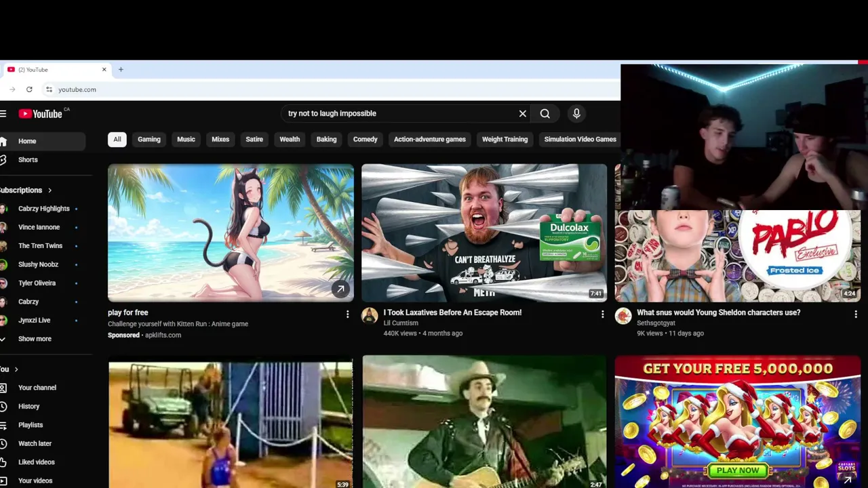Close the YouTube browser tab
This screenshot has height=488, width=868.
[104, 70]
